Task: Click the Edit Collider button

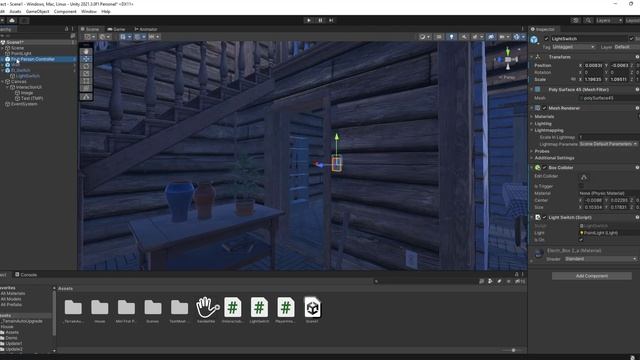Action: click(584, 177)
